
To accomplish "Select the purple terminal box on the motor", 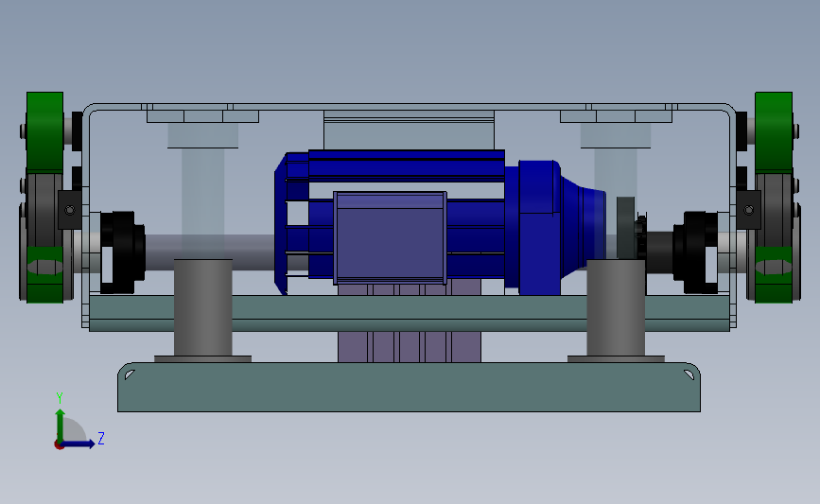I will pos(390,238).
